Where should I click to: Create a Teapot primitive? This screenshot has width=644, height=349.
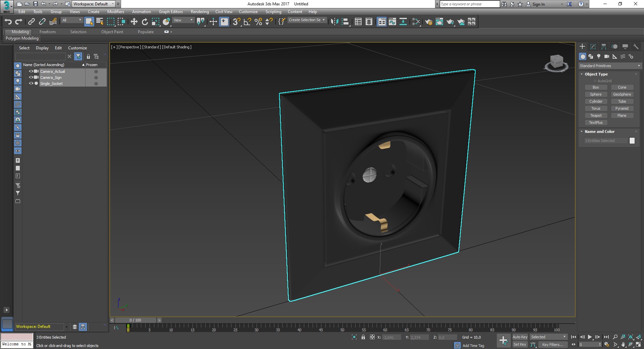[x=596, y=115]
